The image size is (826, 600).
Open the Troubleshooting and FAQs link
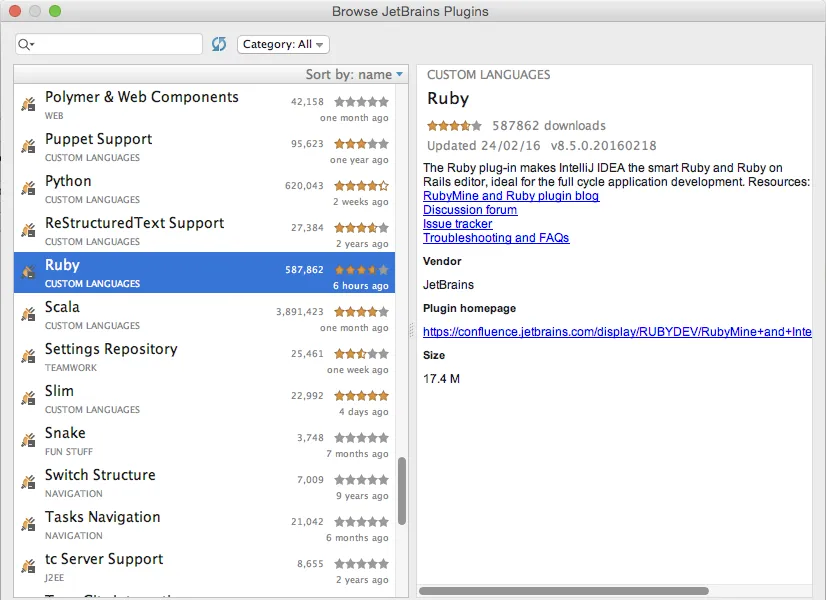(x=496, y=238)
